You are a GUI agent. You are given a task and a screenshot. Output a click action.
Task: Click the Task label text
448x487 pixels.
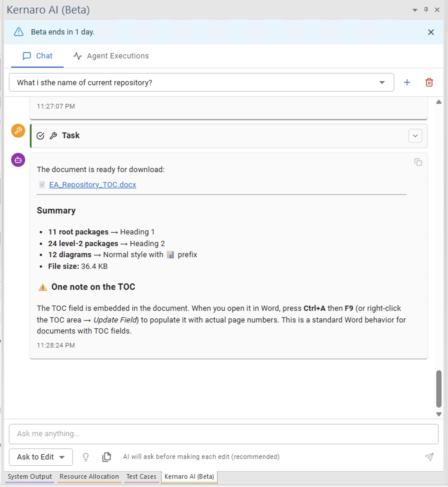[x=71, y=136]
